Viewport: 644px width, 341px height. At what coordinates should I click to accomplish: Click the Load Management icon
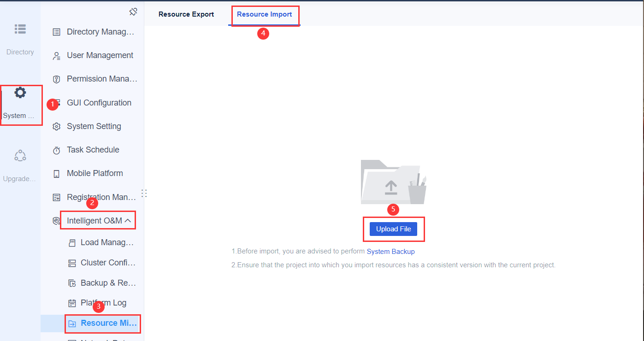(x=71, y=242)
